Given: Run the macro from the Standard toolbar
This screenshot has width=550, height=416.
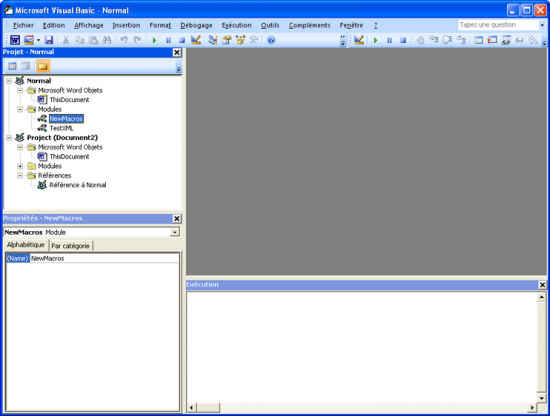Looking at the screenshot, I should coord(154,40).
